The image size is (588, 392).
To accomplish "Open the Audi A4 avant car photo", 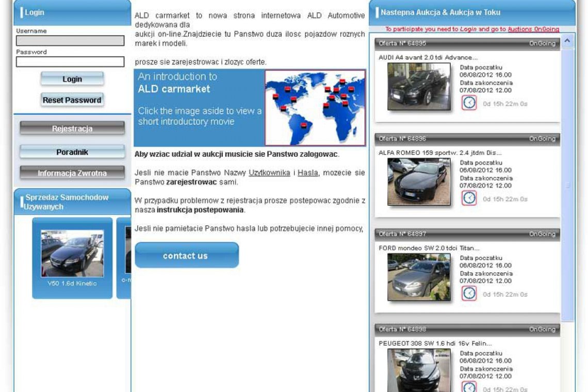I will tap(418, 86).
